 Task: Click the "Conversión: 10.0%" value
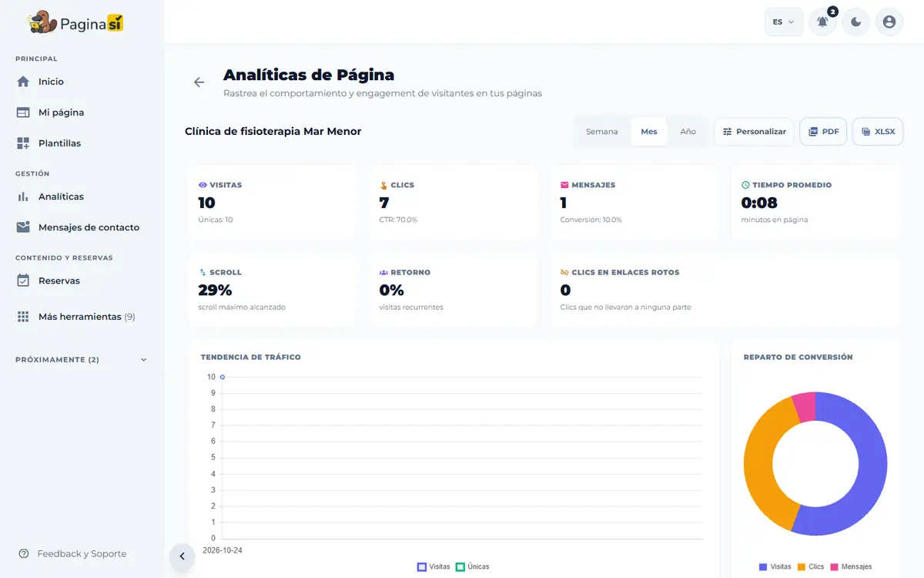(591, 220)
